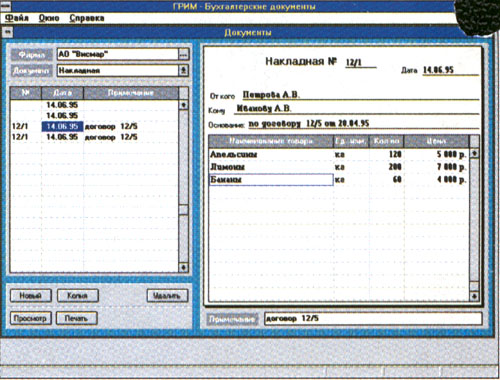Viewport: 500px width, 380px height.
Task: Click the up arrow of document list scrollbar
Action: pyautogui.click(x=183, y=105)
